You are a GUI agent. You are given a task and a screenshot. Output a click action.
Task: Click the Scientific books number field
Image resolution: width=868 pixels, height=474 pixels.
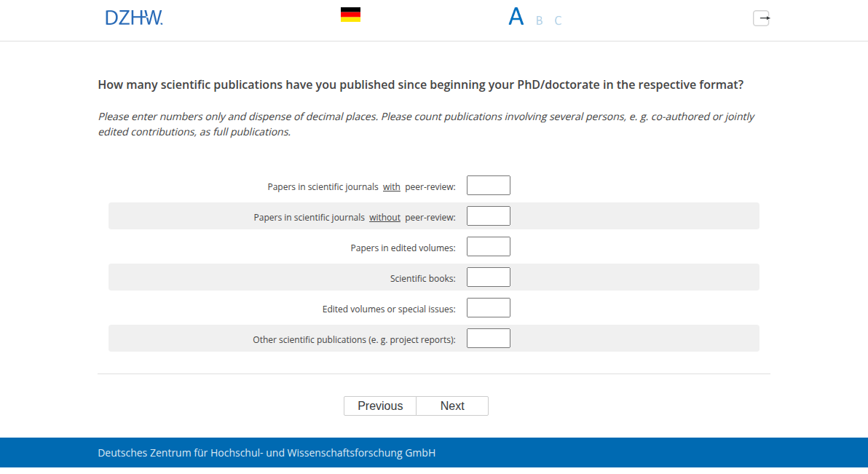coord(488,277)
